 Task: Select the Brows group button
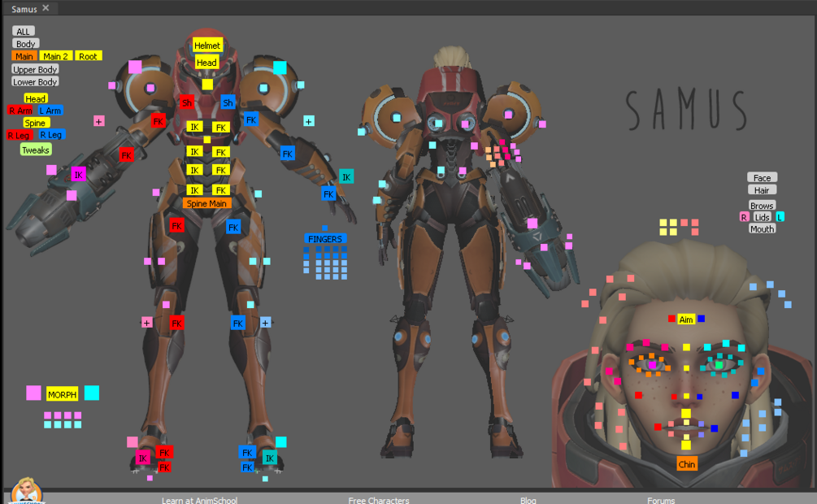pyautogui.click(x=762, y=206)
